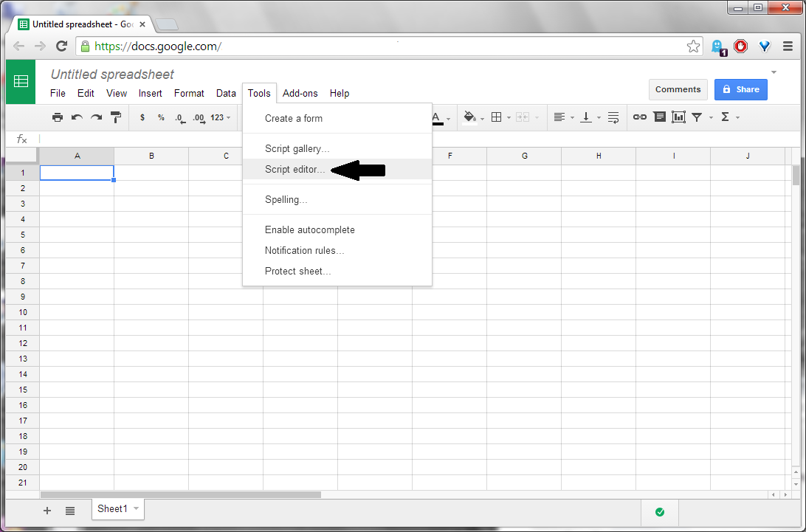
Task: Click the Print icon
Action: click(x=58, y=117)
